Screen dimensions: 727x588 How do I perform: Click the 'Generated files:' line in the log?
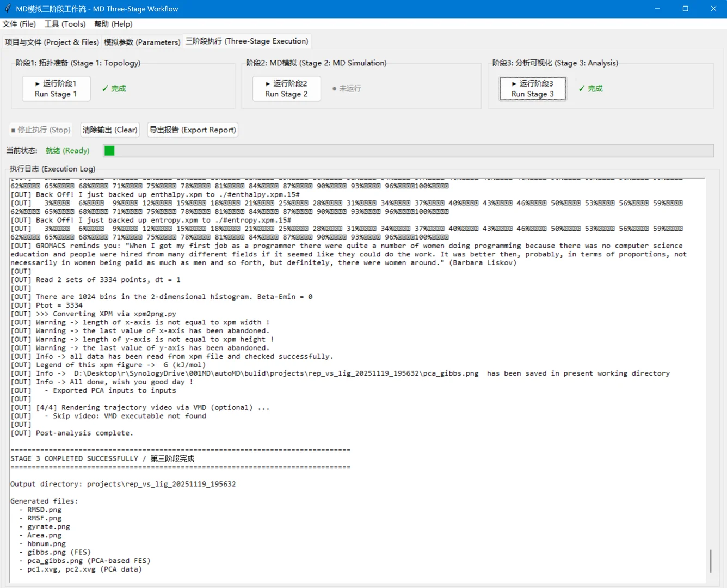pyautogui.click(x=44, y=501)
